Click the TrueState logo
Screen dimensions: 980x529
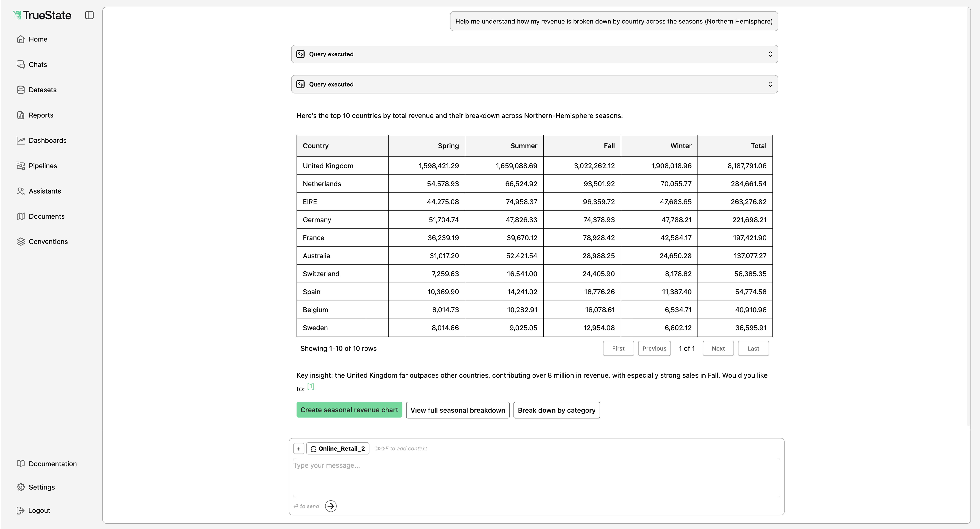(x=42, y=15)
